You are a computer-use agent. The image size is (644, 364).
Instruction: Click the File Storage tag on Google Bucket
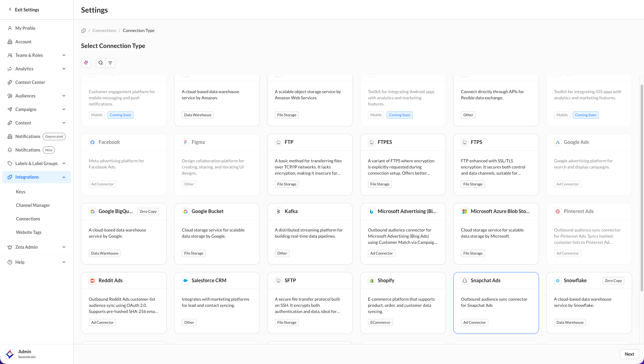click(194, 253)
